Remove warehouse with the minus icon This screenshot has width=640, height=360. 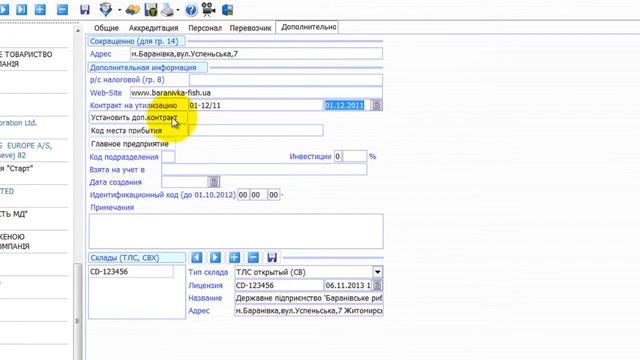tap(253, 258)
